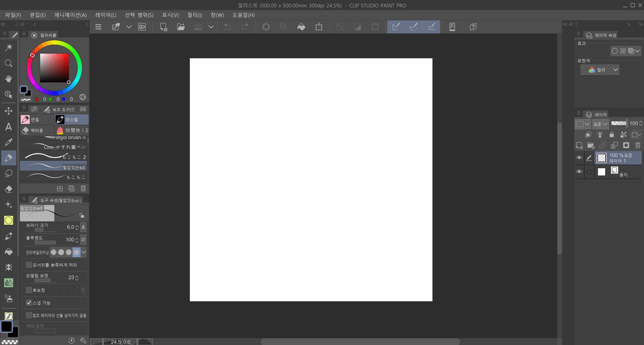The width and height of the screenshot is (644, 345).
Task: Select the Pencil tool in toolbar
Action: [x=8, y=158]
